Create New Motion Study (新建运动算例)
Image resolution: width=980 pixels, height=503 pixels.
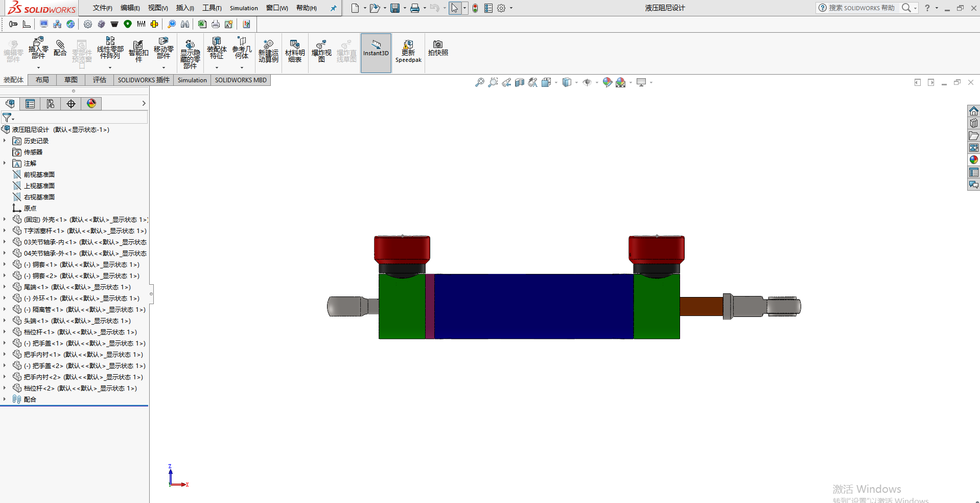[268, 51]
